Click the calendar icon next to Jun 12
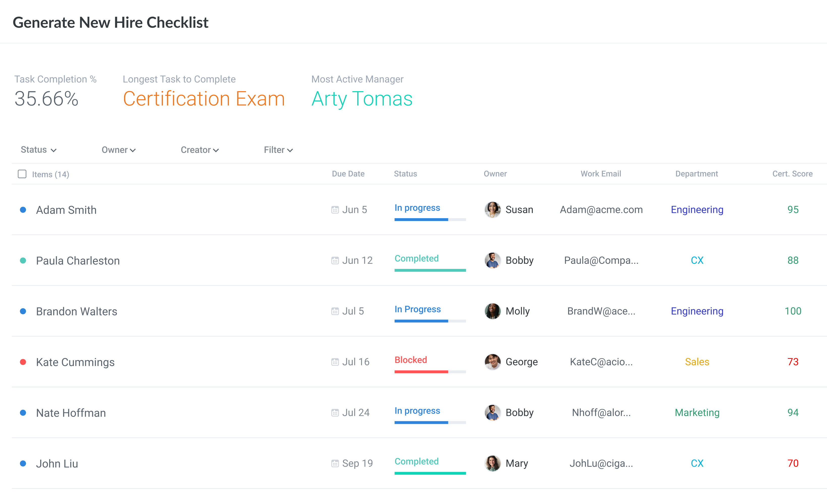This screenshot has height=504, width=827. tap(335, 260)
